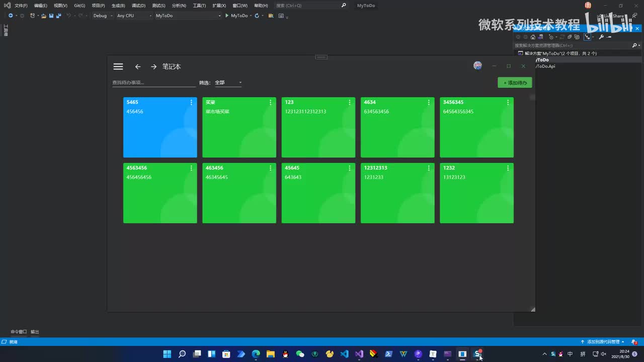Open the three-dot menu on card 4634
Screen dimensions: 644x362
click(429, 103)
